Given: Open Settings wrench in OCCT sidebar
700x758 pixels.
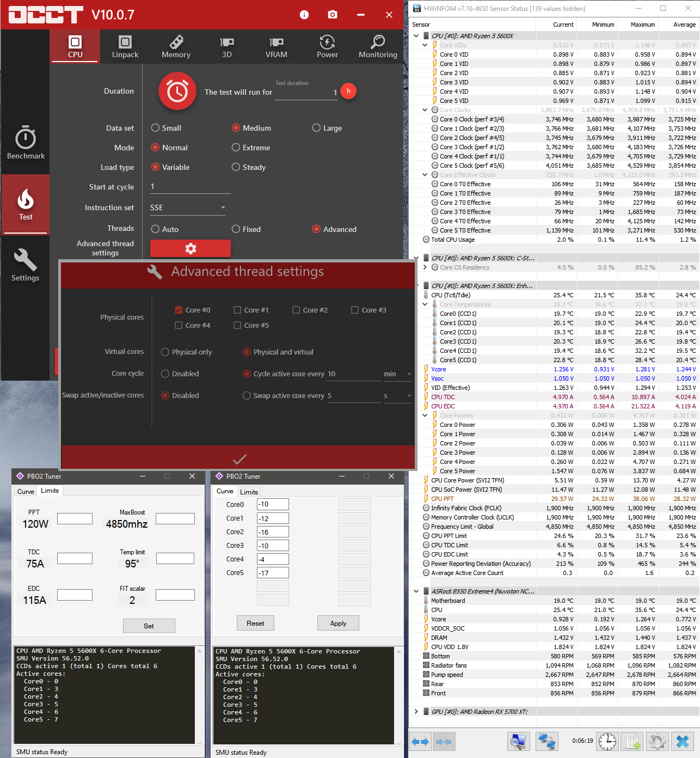Looking at the screenshot, I should pos(25,265).
